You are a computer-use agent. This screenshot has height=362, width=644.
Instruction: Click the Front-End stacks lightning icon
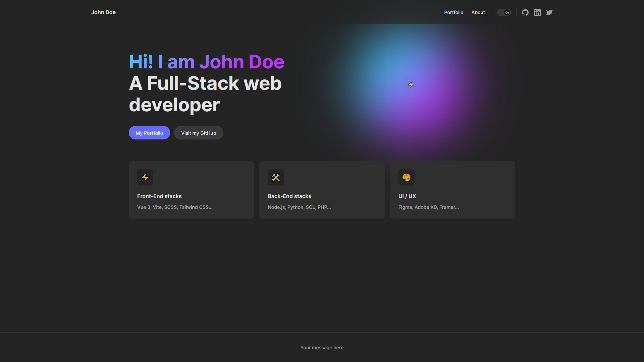pyautogui.click(x=145, y=177)
